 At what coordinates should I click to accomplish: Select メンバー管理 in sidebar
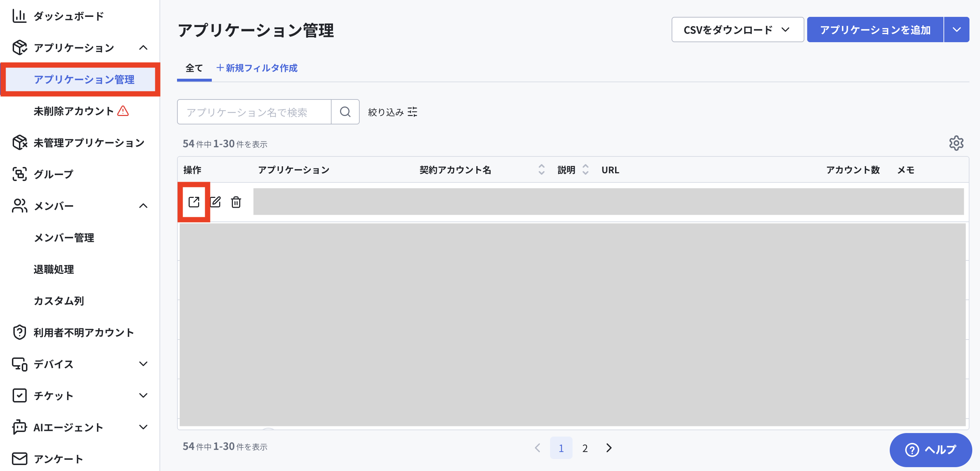click(64, 237)
